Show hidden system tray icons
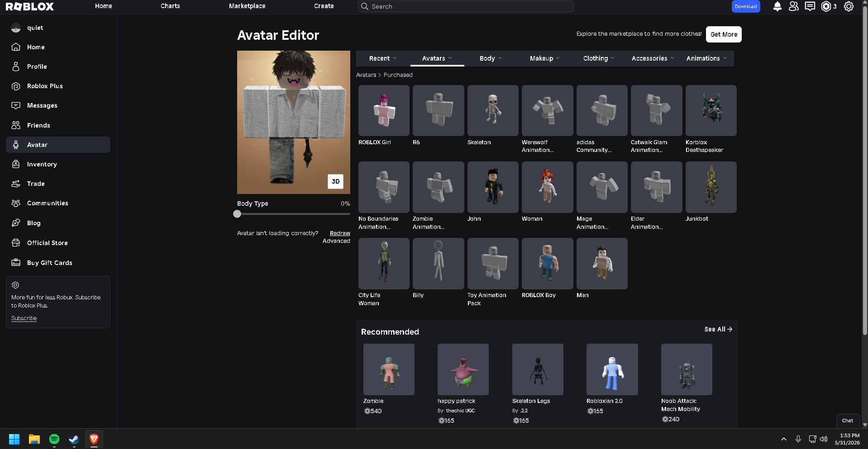This screenshot has width=868, height=449. (784, 439)
